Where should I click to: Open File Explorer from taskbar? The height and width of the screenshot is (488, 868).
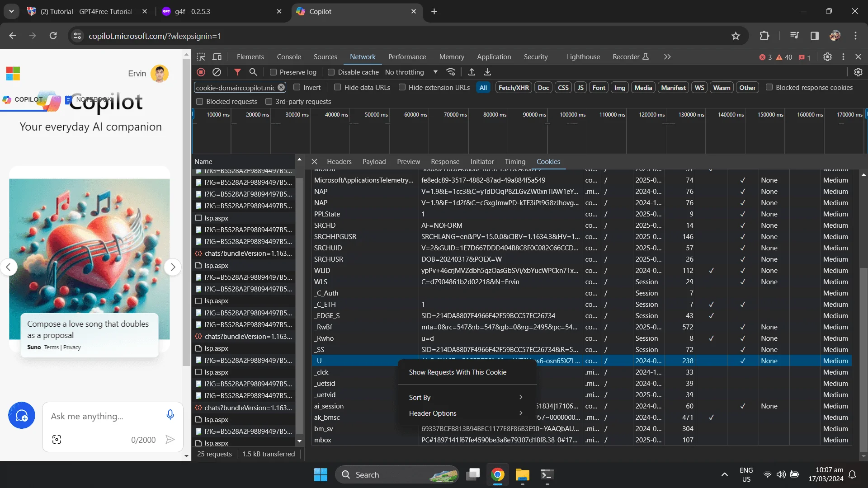coord(522,474)
